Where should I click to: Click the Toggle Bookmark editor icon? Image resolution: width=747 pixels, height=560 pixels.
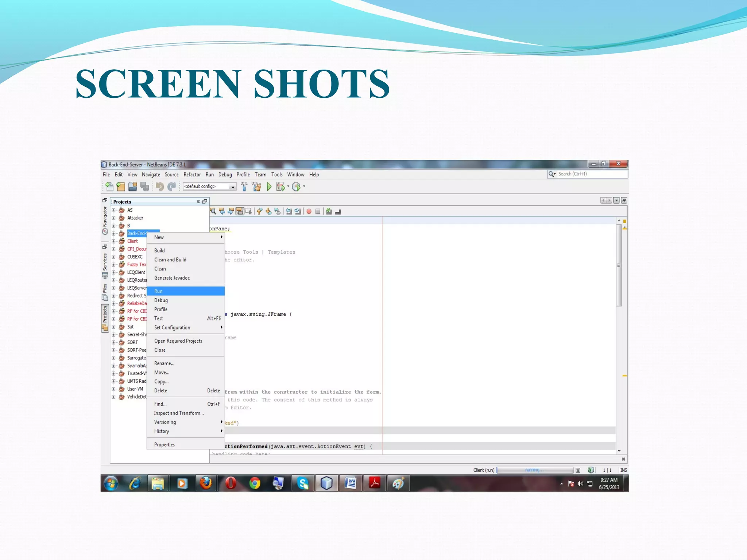tap(278, 211)
